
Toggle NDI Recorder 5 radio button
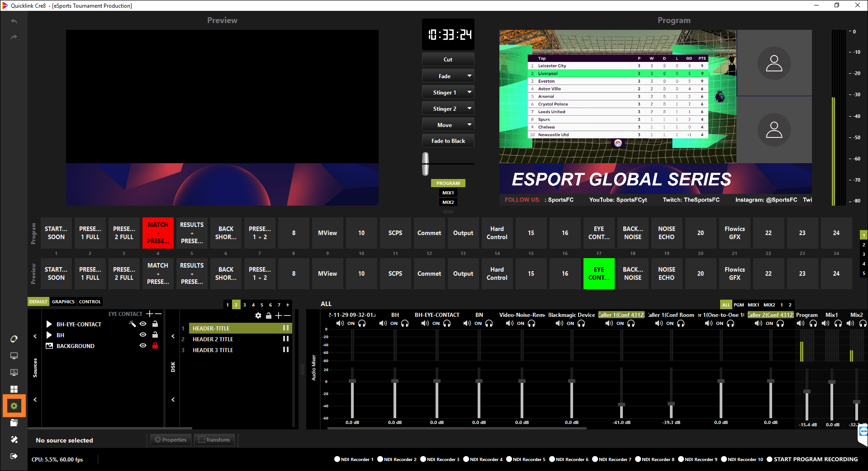[x=509, y=459]
